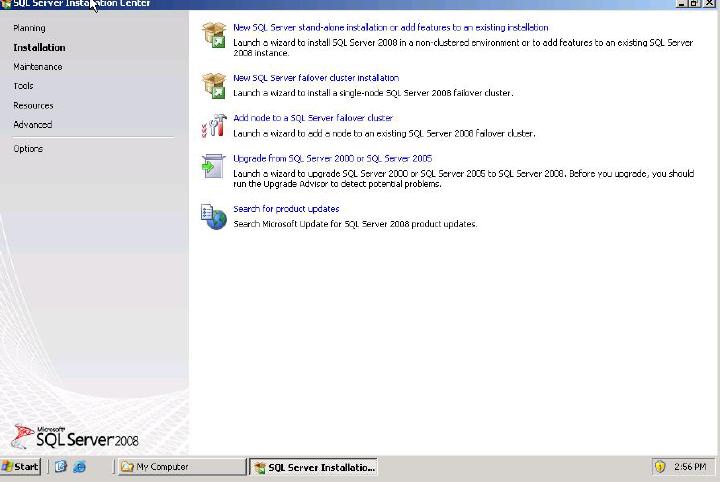The height and width of the screenshot is (482, 720).
Task: Click the stand-alone installation box icon
Action: click(214, 35)
